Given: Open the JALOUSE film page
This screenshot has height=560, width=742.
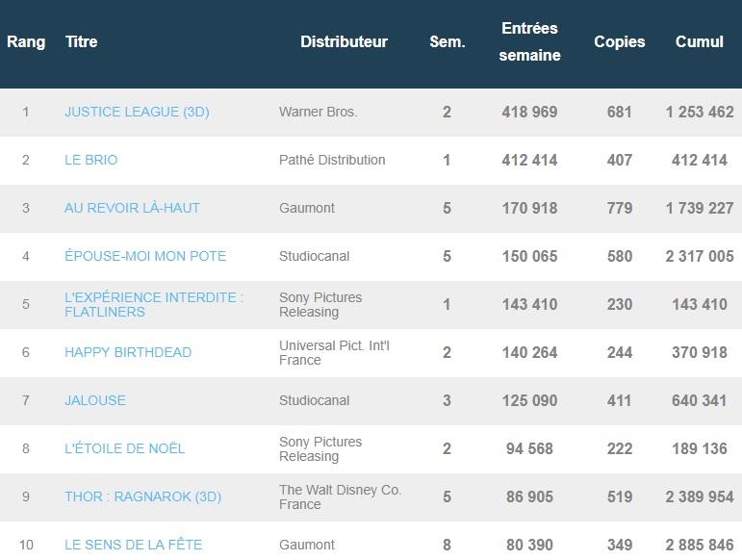Looking at the screenshot, I should (95, 400).
